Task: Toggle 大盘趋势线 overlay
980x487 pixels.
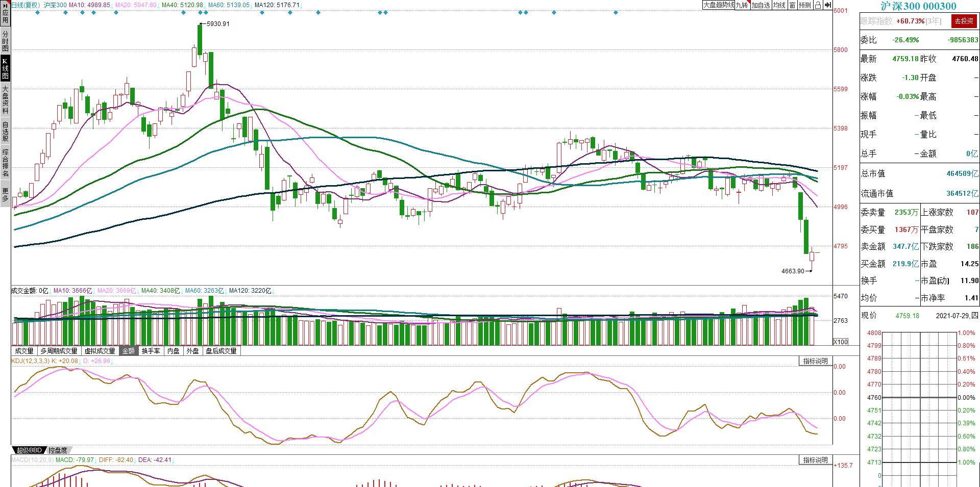Action: 719,5
